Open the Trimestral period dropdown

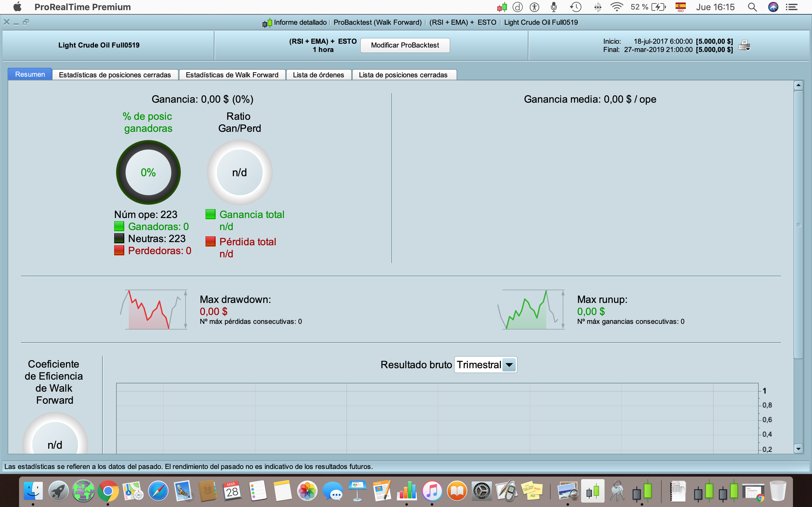[x=509, y=365]
